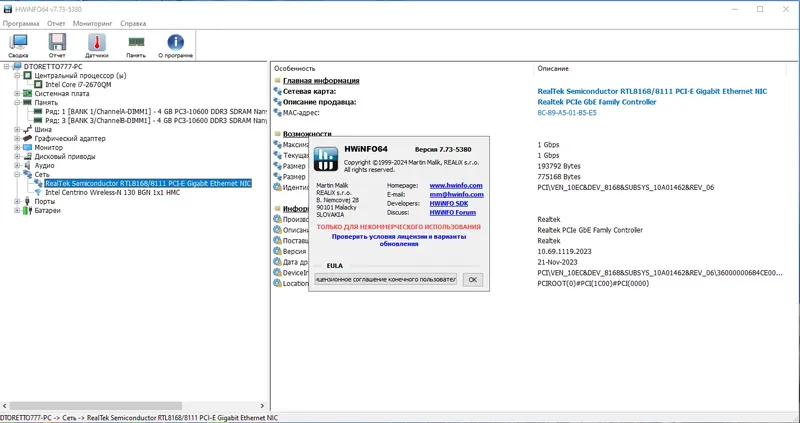Viewport: 800px width, 423px height.
Task: Click the DeviceIn row icon
Action: pyautogui.click(x=277, y=272)
